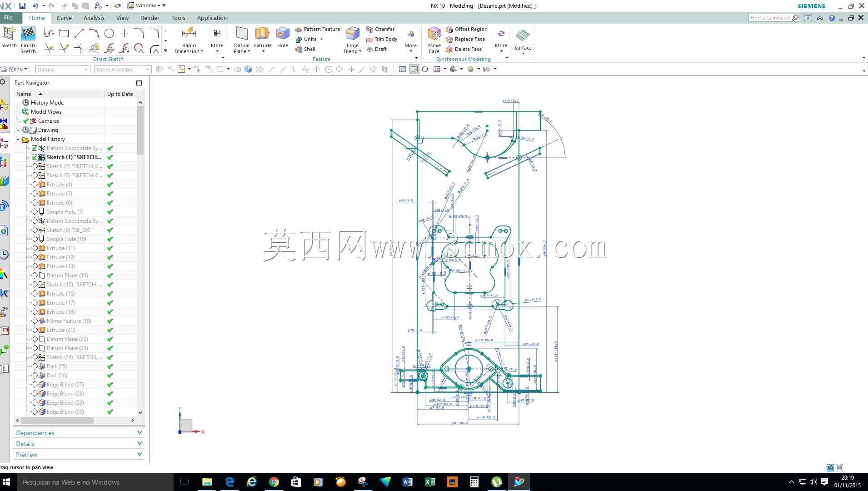Open the Help question mark icon
Viewport: 868px width, 491px height.
832,18
